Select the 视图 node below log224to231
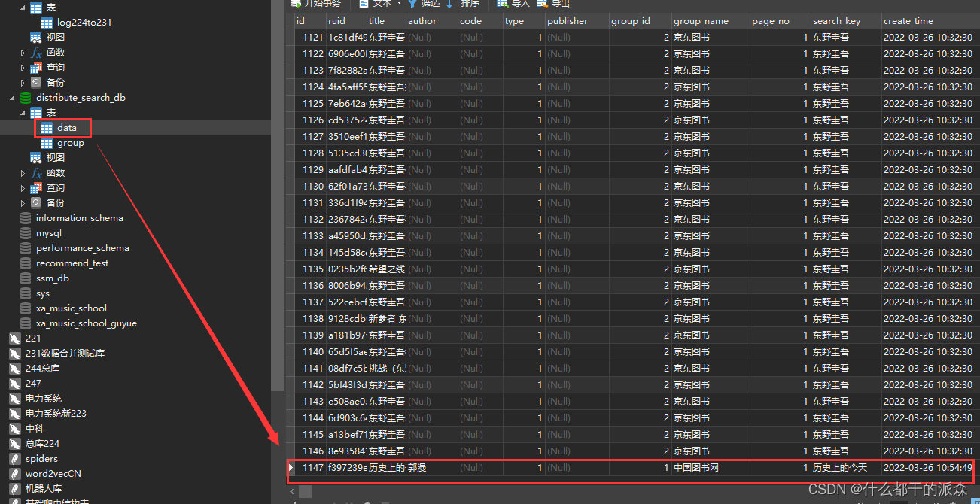The height and width of the screenshot is (504, 980). coord(47,38)
